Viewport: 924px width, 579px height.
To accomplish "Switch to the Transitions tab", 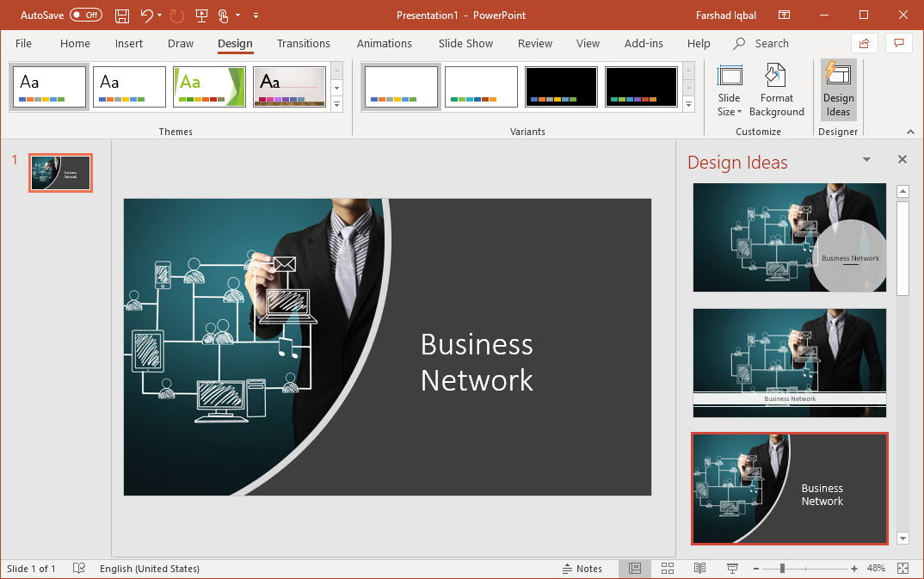I will tap(304, 43).
